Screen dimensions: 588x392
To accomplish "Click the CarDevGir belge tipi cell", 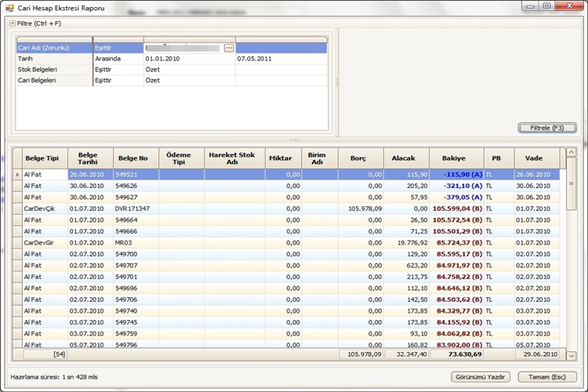I will click(45, 243).
